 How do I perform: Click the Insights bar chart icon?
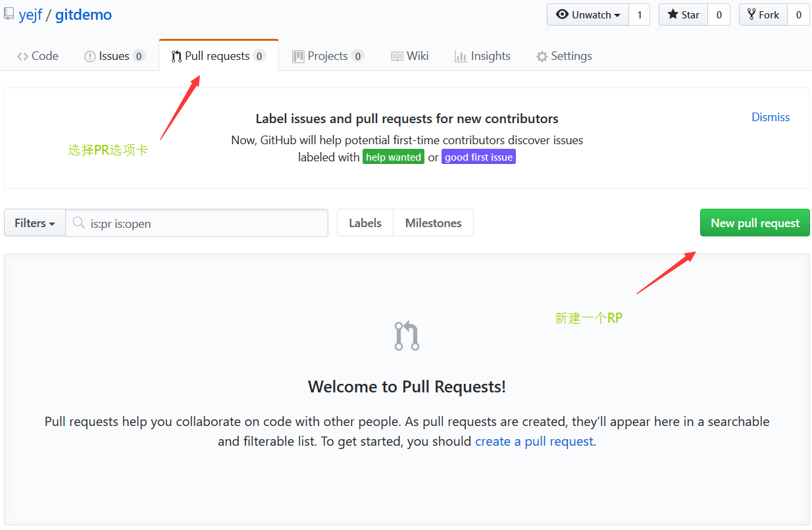point(461,57)
